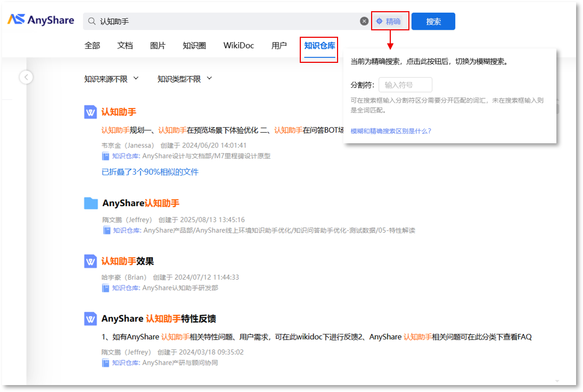Expand 已折叠了3个90%相似的文件
Image resolution: width=583 pixels, height=392 pixels.
click(x=150, y=172)
